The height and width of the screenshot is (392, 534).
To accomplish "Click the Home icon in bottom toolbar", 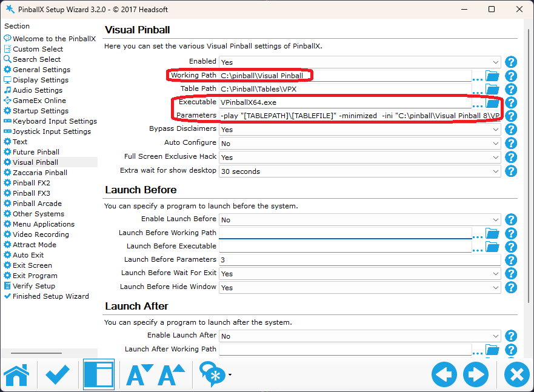I will pos(16,374).
